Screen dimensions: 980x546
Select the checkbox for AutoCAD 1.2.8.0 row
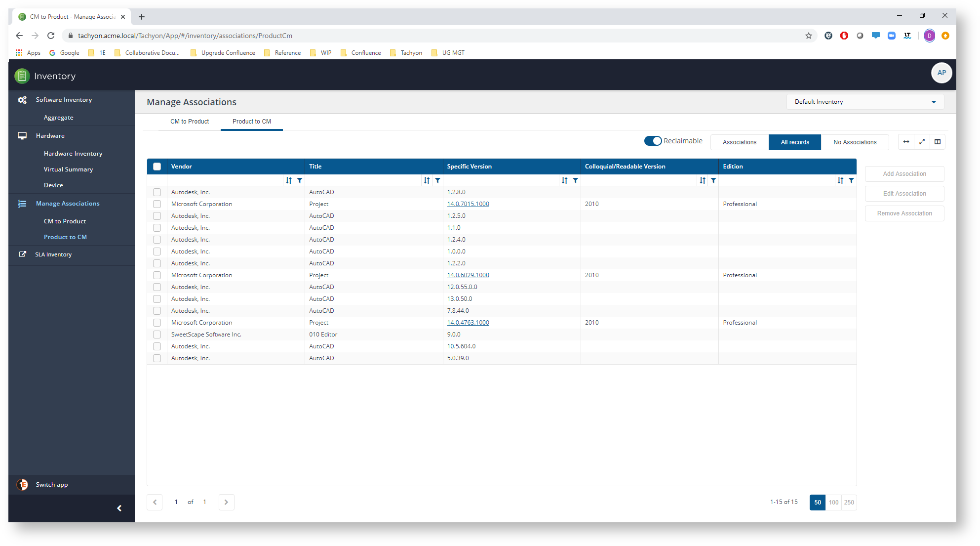(156, 192)
